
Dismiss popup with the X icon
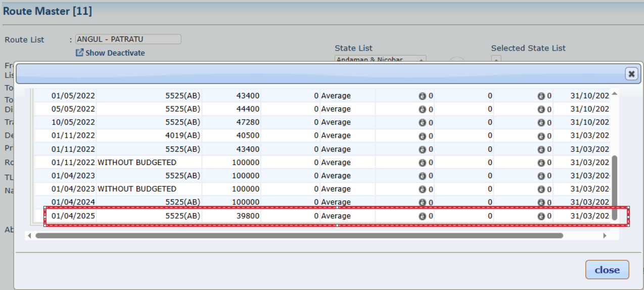click(631, 74)
